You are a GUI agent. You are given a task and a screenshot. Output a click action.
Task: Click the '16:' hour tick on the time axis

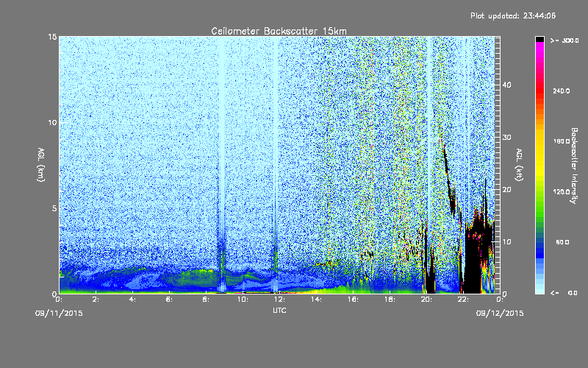pos(353,300)
